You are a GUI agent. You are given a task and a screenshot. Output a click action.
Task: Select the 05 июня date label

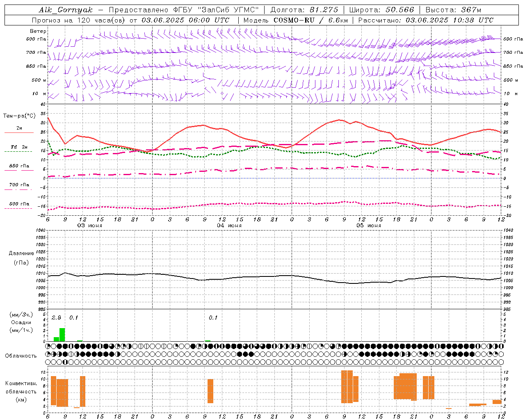pyautogui.click(x=369, y=226)
